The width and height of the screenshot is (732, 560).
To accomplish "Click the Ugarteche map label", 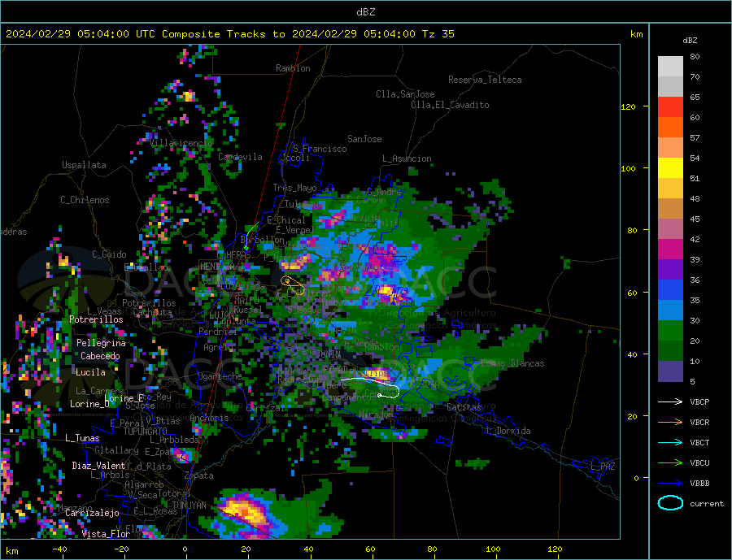I will point(220,376).
